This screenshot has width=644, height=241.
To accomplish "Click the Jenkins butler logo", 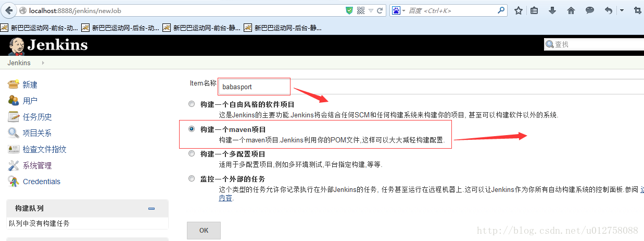I will tap(16, 46).
